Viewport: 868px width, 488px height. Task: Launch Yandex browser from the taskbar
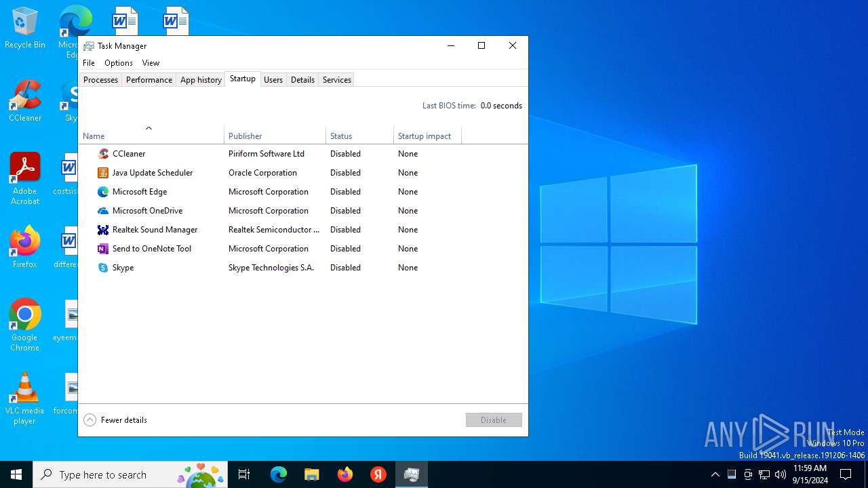click(x=378, y=474)
